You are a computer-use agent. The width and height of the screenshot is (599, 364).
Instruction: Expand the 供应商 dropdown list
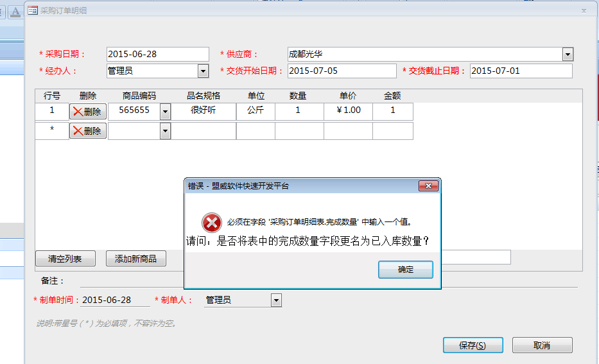coord(568,55)
